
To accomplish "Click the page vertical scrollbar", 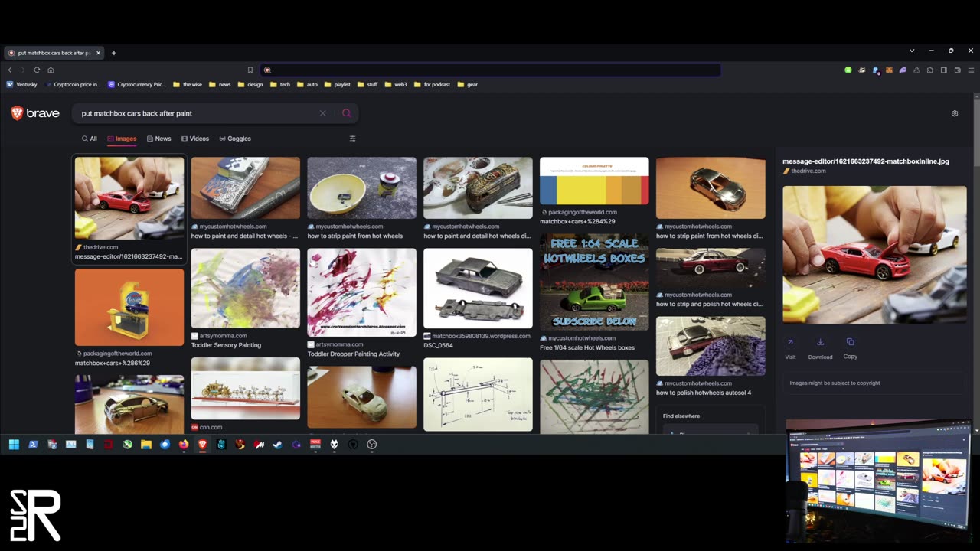I will coord(976,264).
